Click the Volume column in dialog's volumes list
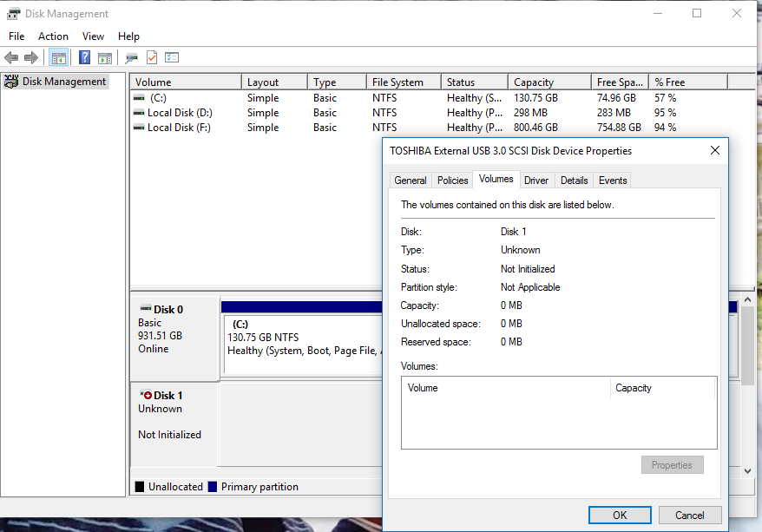762x532 pixels. coord(506,388)
